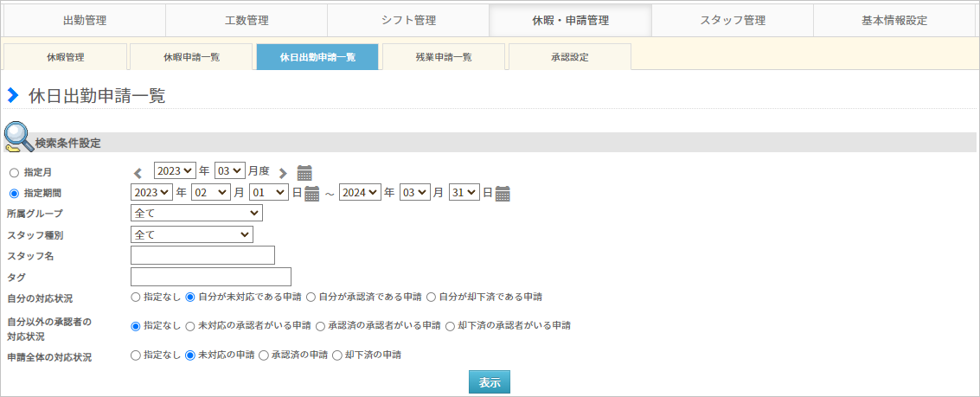Image resolution: width=980 pixels, height=397 pixels.
Task: Switch to the シフト管理 main tab
Action: click(407, 21)
